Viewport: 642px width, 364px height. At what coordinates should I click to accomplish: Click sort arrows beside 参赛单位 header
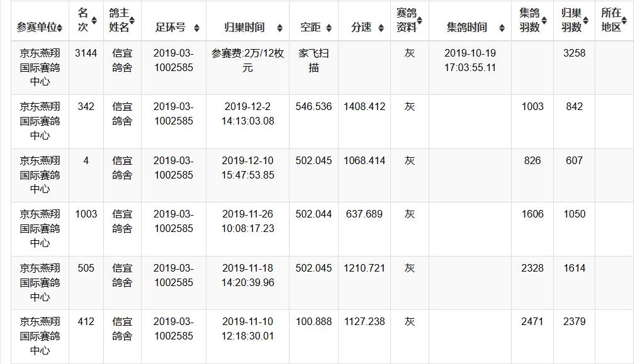tap(60, 28)
